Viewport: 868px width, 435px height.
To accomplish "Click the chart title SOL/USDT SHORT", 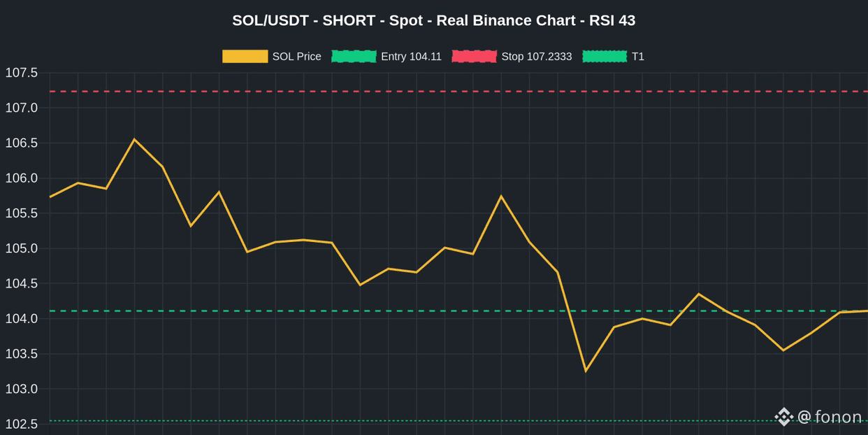I will (x=434, y=20).
